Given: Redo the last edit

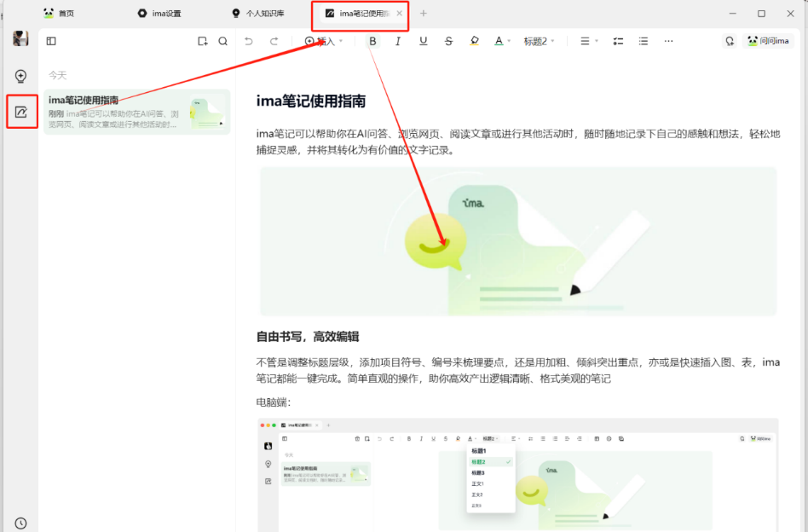Looking at the screenshot, I should [274, 41].
